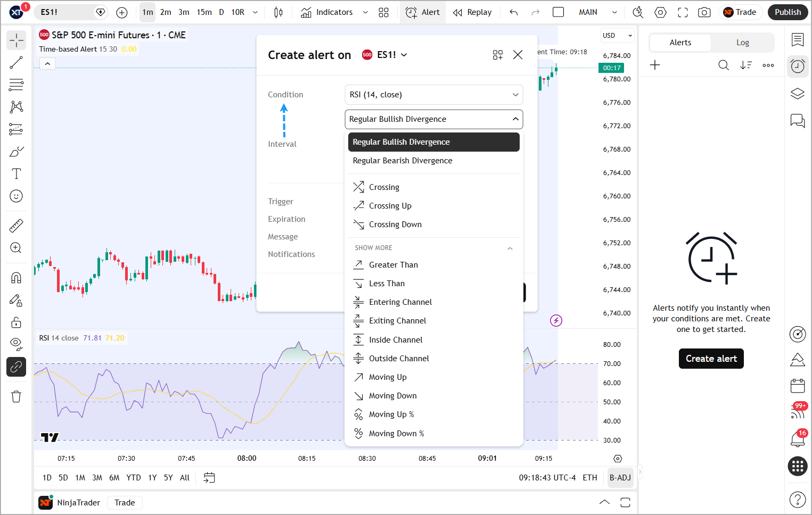This screenshot has width=812, height=515.
Task: Switch to the Log tab
Action: [x=742, y=43]
